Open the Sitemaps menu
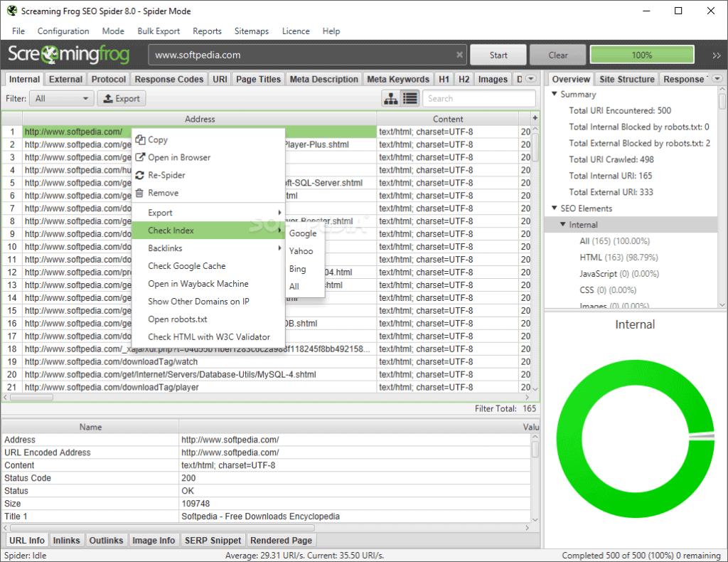This screenshot has height=562, width=728. tap(252, 31)
